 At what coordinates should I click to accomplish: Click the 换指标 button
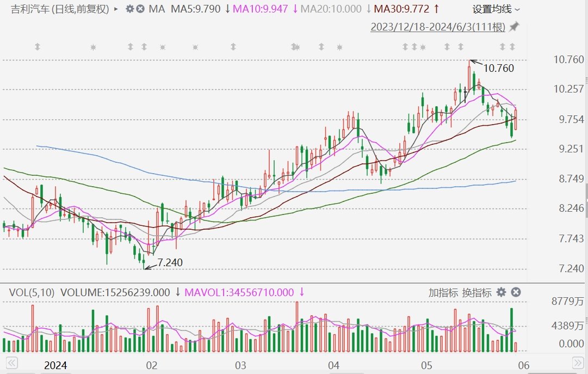[x=476, y=292]
